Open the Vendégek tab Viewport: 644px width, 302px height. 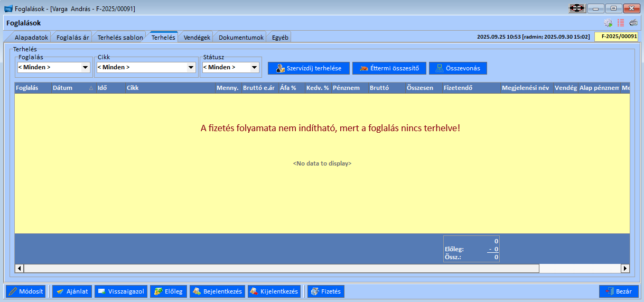tap(197, 38)
